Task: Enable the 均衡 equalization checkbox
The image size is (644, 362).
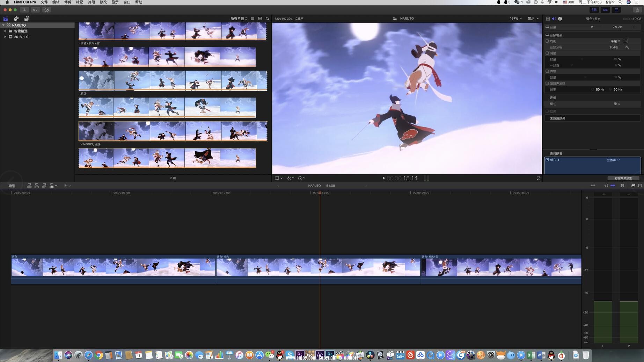Action: [547, 41]
